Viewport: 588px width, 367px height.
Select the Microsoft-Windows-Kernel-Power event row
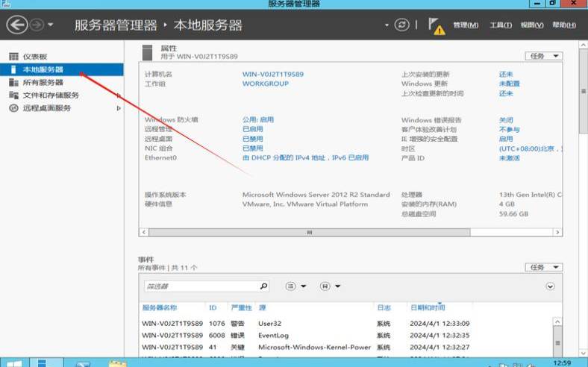coord(345,347)
